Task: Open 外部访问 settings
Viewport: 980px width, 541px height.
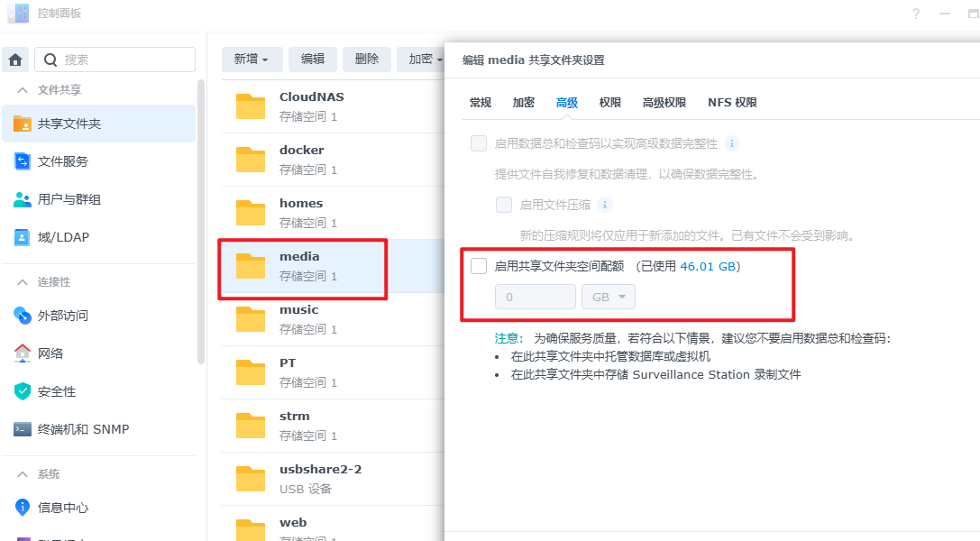Action: pyautogui.click(x=62, y=316)
